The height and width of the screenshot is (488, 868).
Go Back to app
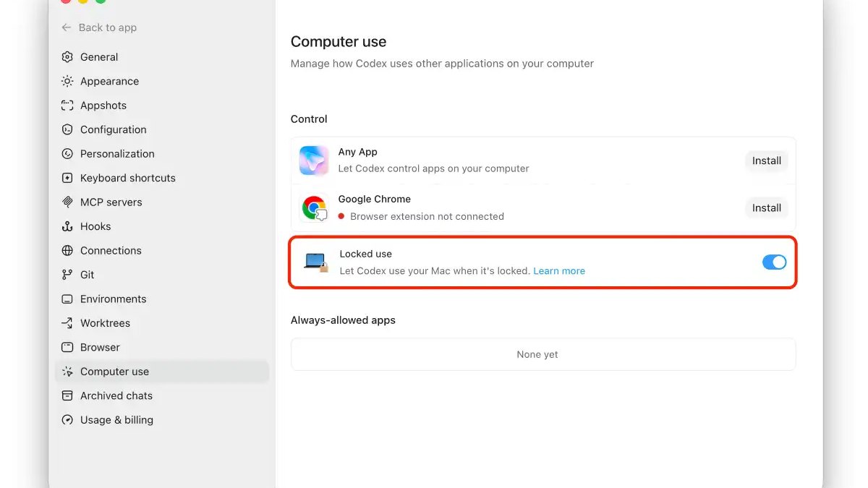click(99, 27)
